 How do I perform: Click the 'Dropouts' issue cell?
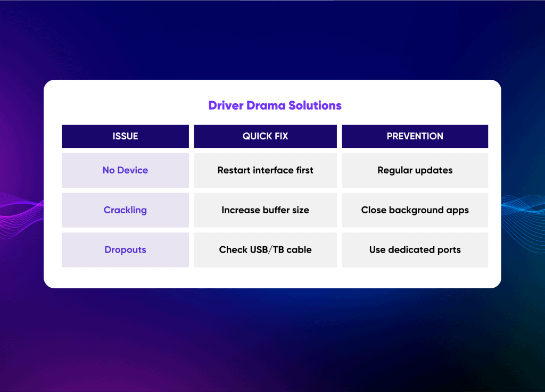pyautogui.click(x=125, y=249)
